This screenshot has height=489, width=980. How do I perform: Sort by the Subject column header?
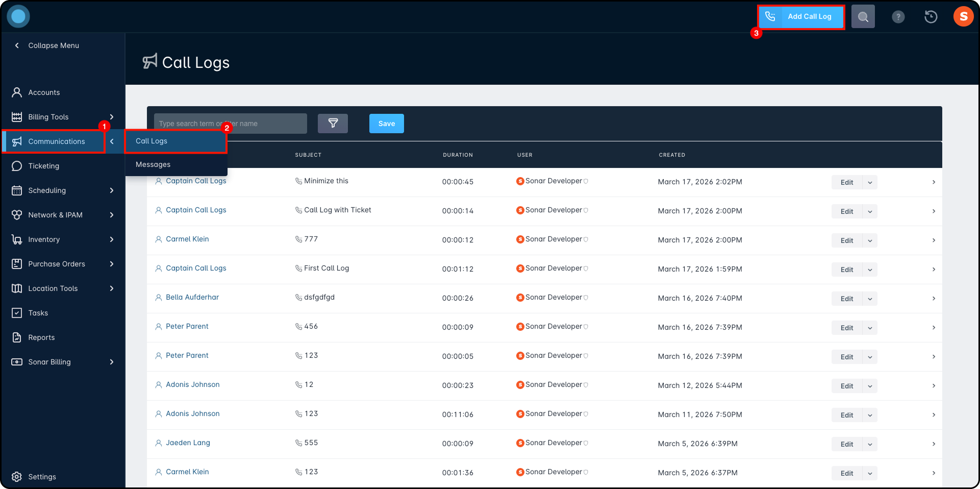pos(308,155)
